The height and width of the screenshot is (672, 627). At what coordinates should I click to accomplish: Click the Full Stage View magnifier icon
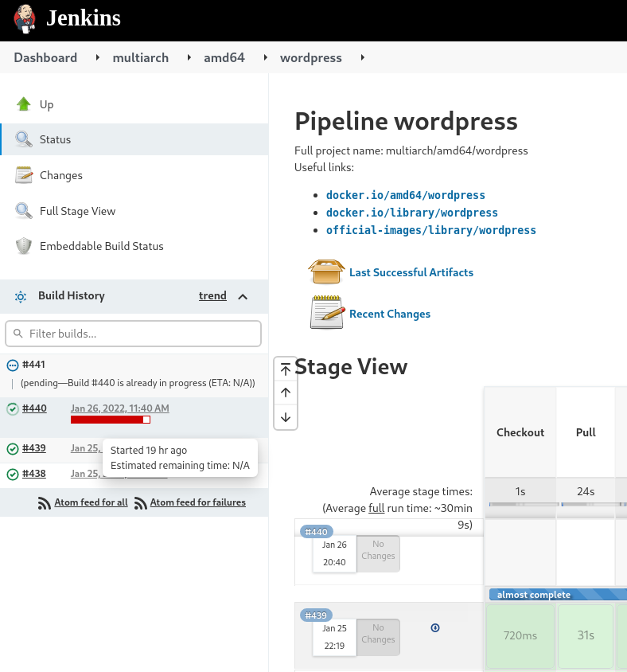click(24, 211)
